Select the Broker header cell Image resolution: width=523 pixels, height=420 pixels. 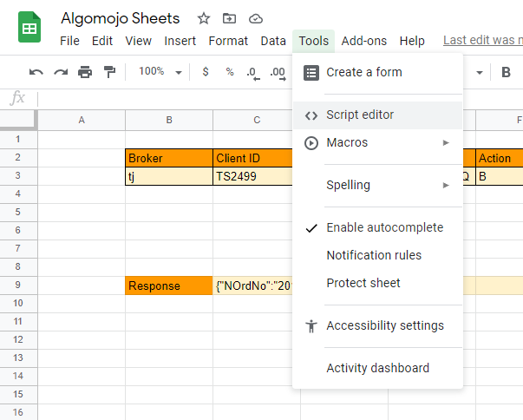click(x=169, y=158)
